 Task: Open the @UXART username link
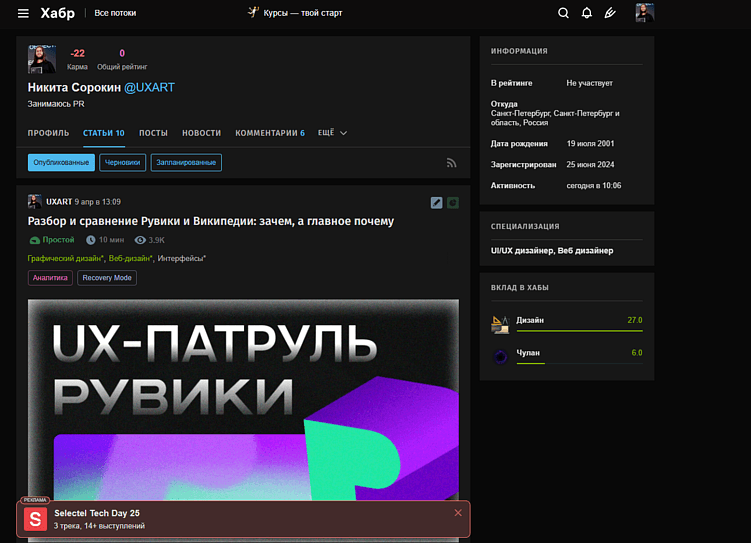(x=149, y=88)
